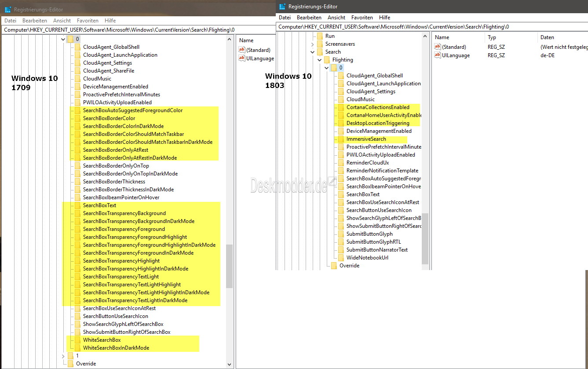Click the left window tree scrollbar down arrow
588x369 pixels.
click(x=230, y=364)
